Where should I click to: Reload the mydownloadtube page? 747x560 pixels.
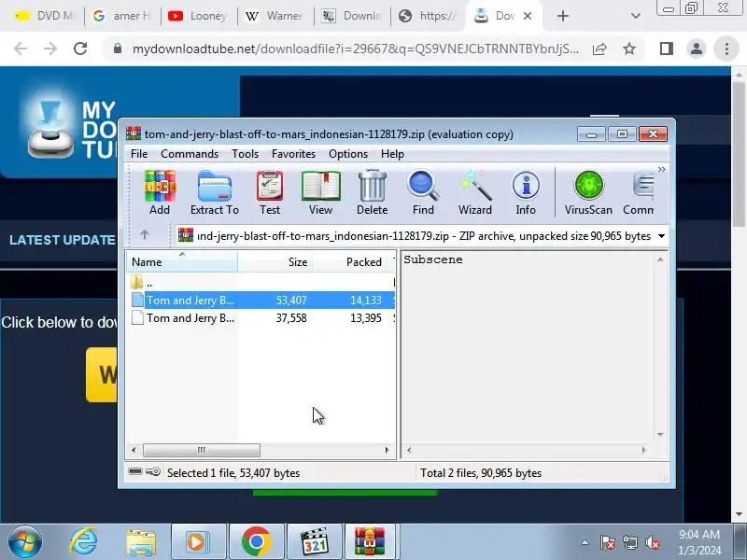coord(80,49)
